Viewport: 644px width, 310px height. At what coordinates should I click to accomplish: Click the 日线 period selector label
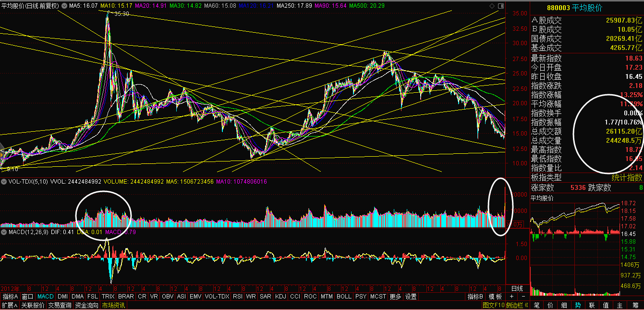[x=517, y=288]
